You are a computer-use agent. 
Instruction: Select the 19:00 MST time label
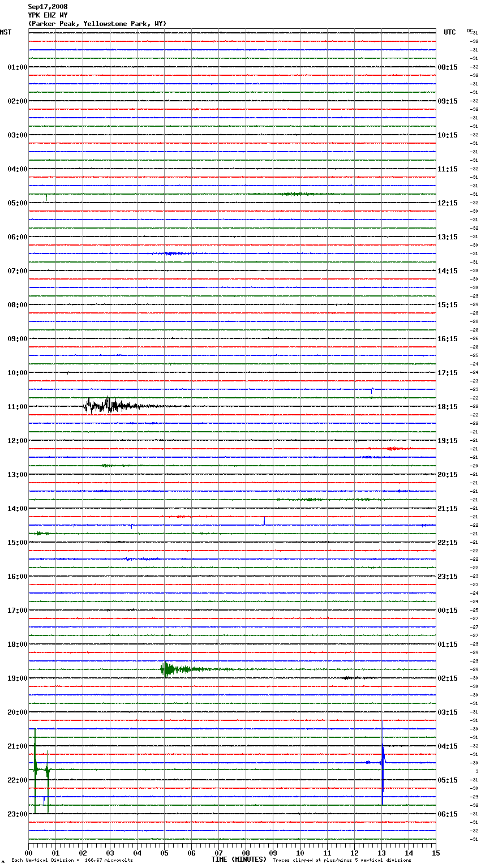coord(18,678)
